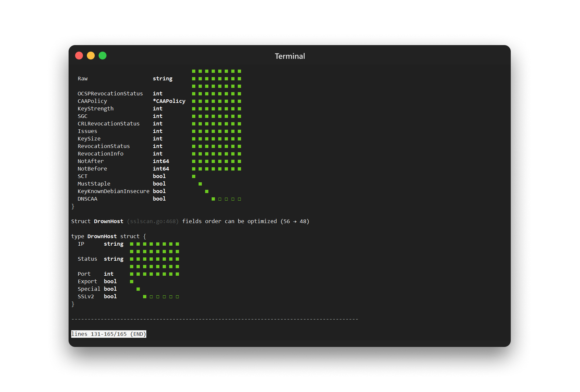Select the NotBefore field name
This screenshot has width=580, height=392.
pos(92,169)
